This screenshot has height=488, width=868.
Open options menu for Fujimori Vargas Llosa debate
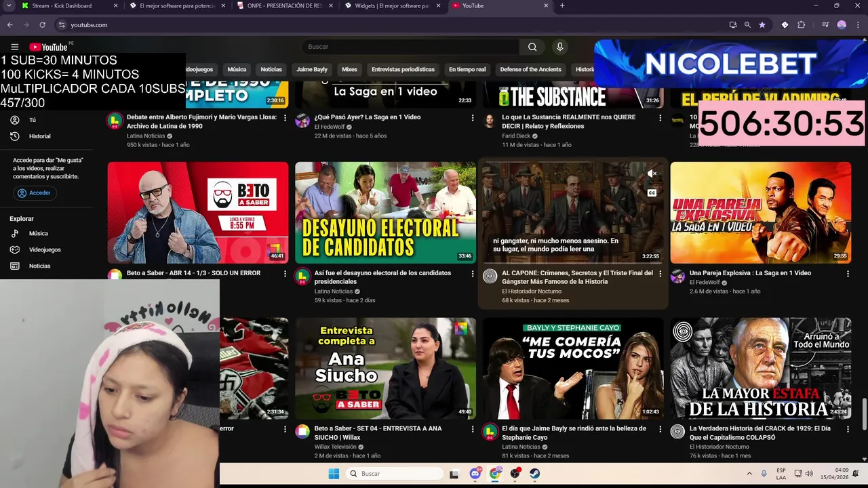285,118
